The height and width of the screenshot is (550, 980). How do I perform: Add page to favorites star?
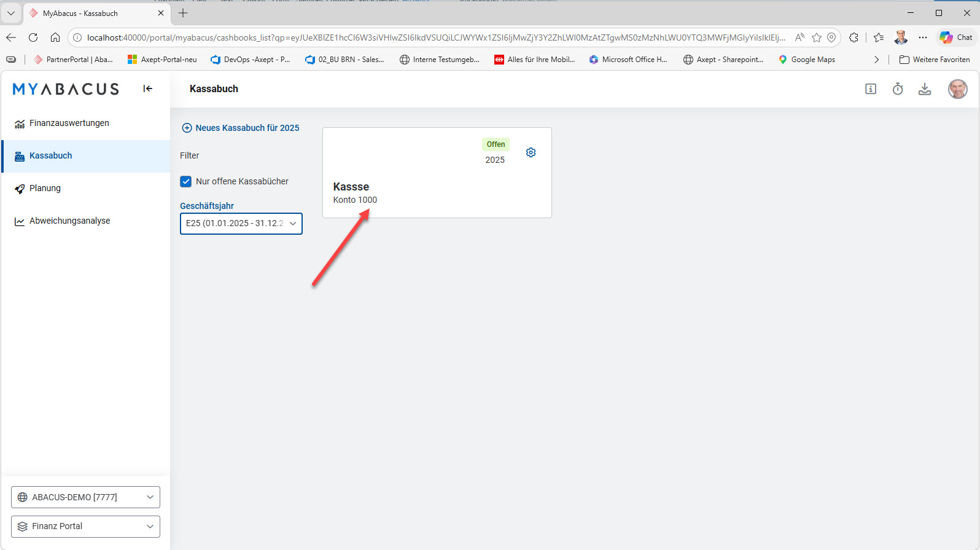[817, 37]
